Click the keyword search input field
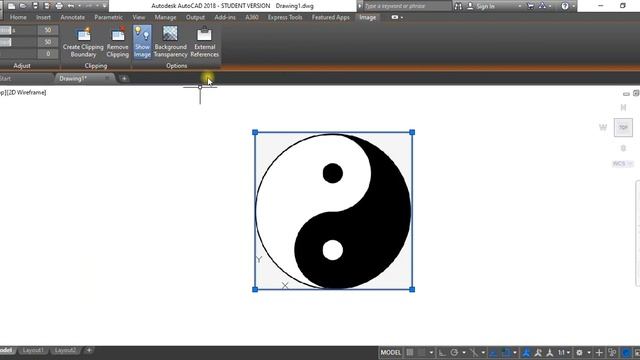 pyautogui.click(x=407, y=6)
